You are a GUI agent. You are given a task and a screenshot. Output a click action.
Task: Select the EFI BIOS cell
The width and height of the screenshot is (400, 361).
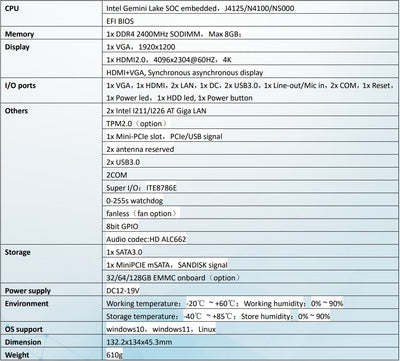click(x=250, y=21)
